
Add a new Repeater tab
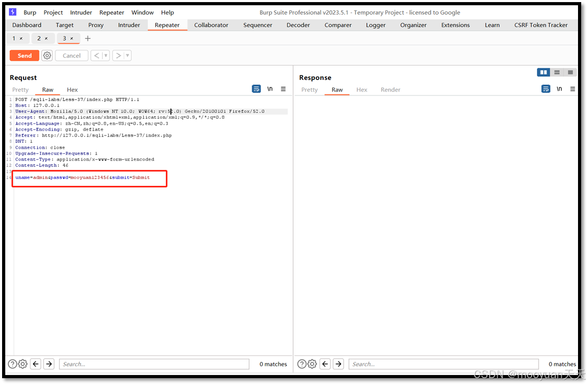point(88,38)
